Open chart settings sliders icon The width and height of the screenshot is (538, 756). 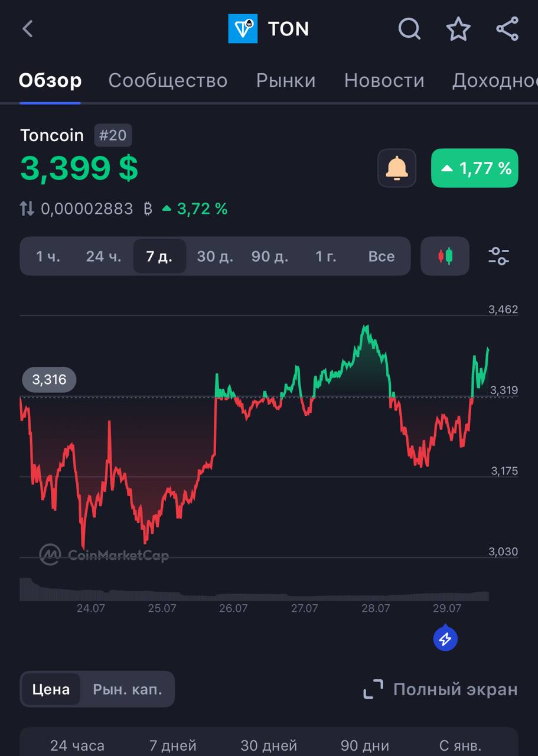499,256
